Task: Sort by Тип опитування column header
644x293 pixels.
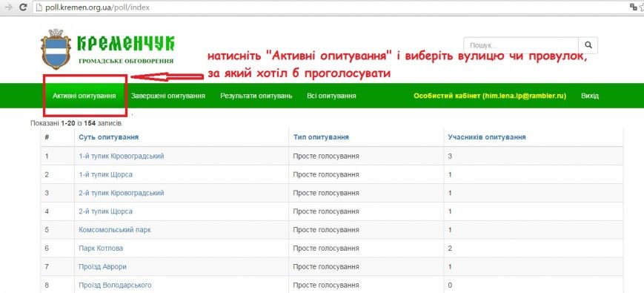Action: tap(321, 137)
